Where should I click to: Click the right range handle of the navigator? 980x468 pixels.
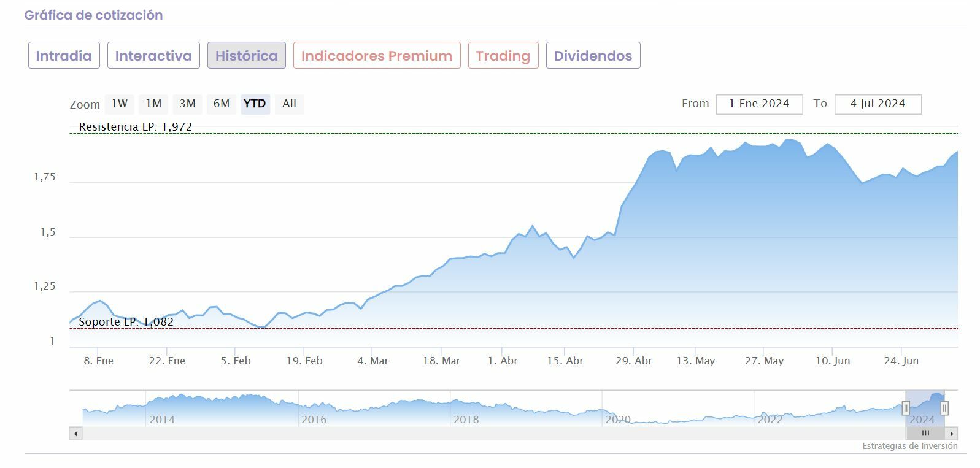[944, 408]
